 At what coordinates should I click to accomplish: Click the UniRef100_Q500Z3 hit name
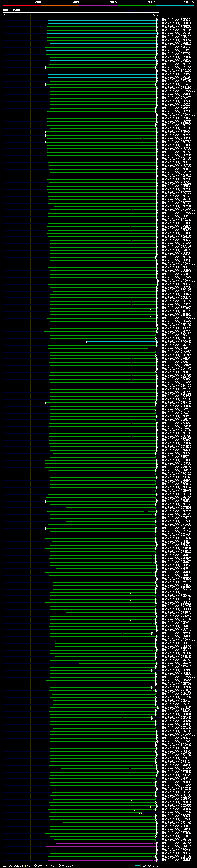[177, 98]
